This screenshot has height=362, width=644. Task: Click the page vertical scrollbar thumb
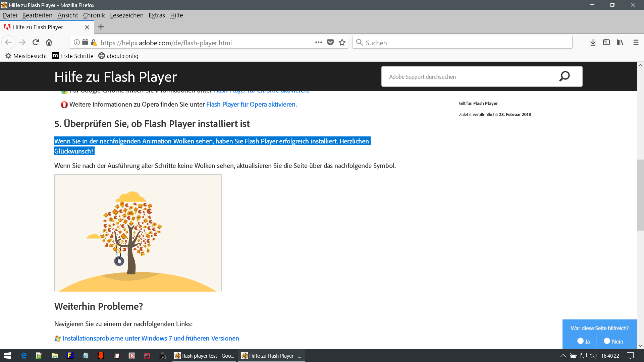[x=640, y=194]
